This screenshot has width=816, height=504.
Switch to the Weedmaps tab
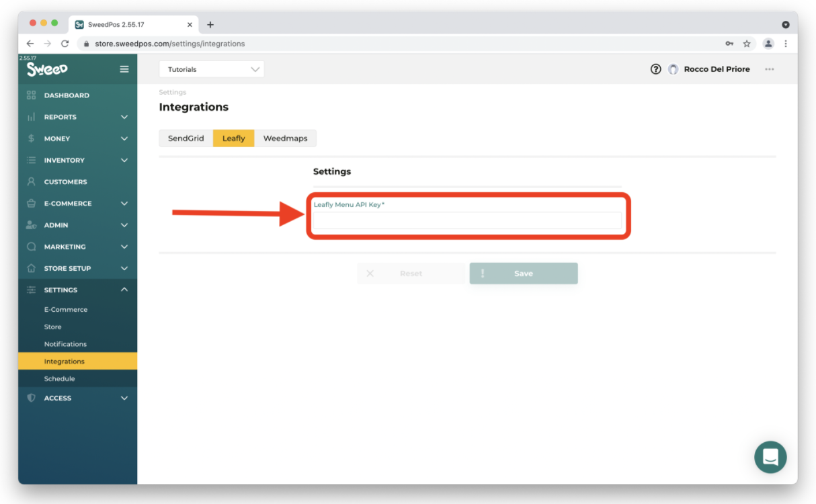coord(286,138)
